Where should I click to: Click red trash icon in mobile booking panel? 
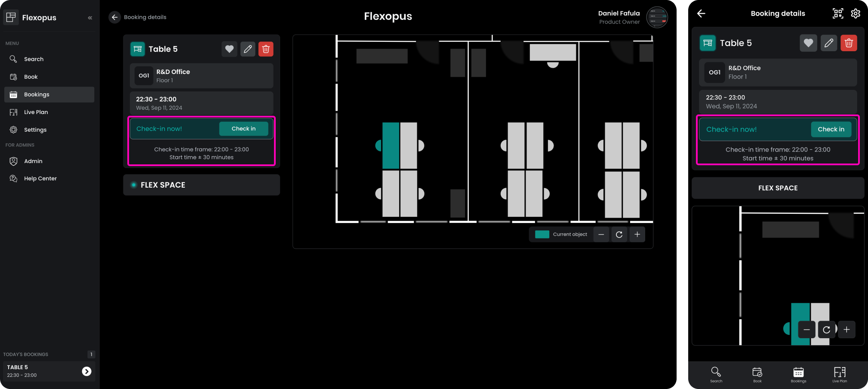click(849, 43)
